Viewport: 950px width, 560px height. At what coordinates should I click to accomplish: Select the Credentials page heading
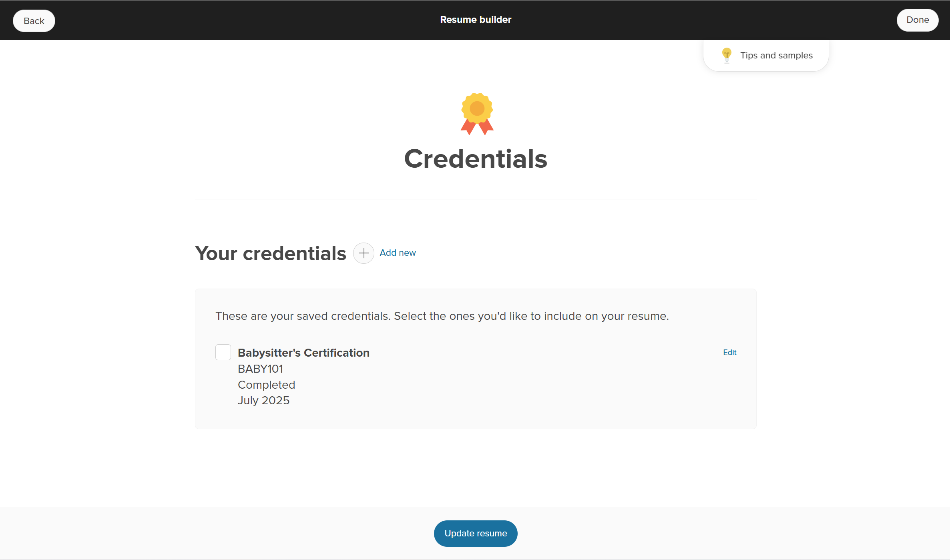coord(476,159)
